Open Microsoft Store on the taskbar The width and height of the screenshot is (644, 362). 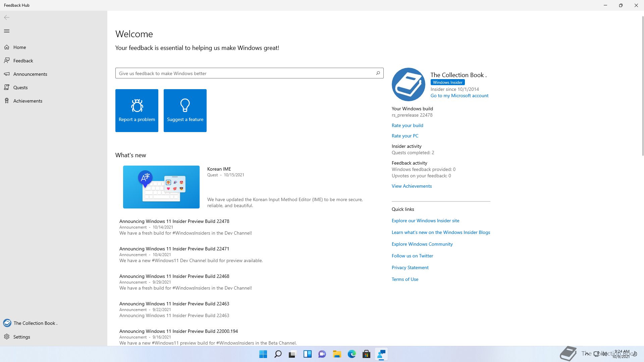point(367,354)
